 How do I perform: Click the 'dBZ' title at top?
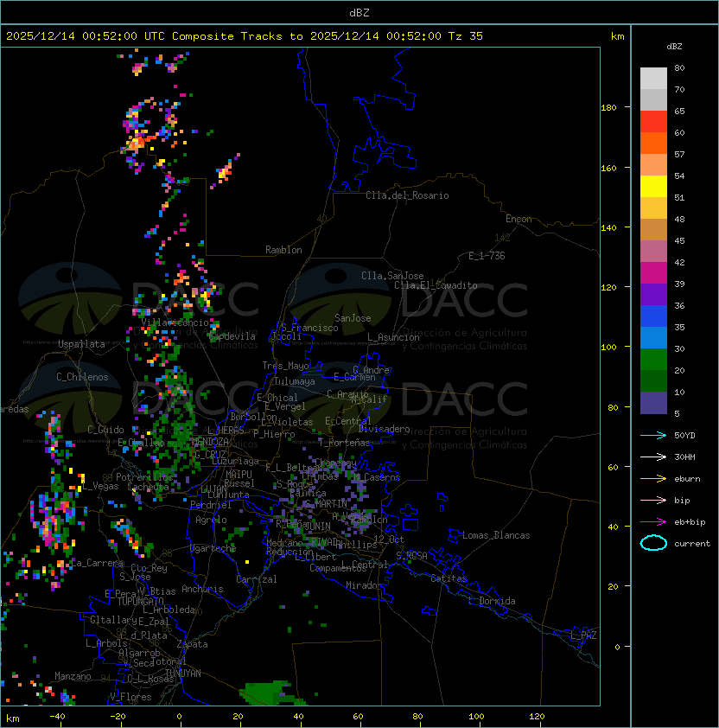359,12
